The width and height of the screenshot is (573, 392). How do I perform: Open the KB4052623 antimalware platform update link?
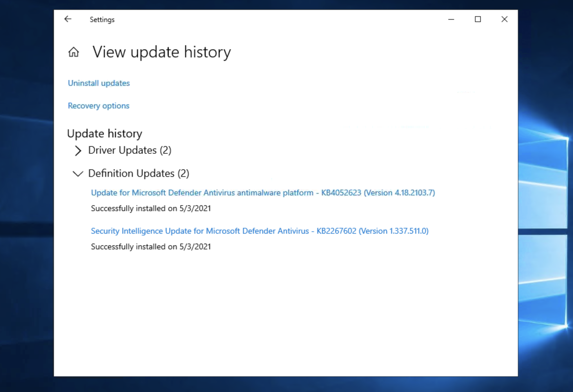click(x=263, y=193)
